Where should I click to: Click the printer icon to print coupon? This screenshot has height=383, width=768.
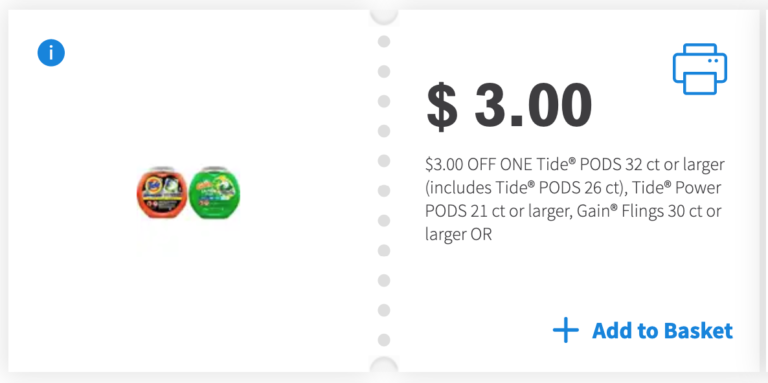click(699, 69)
